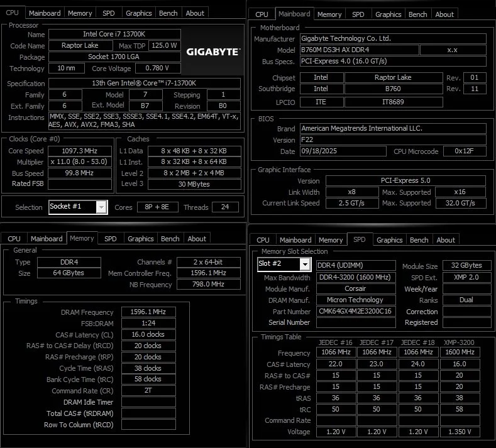Select About tab in Mainboard window
496x448 pixels.
(x=444, y=14)
